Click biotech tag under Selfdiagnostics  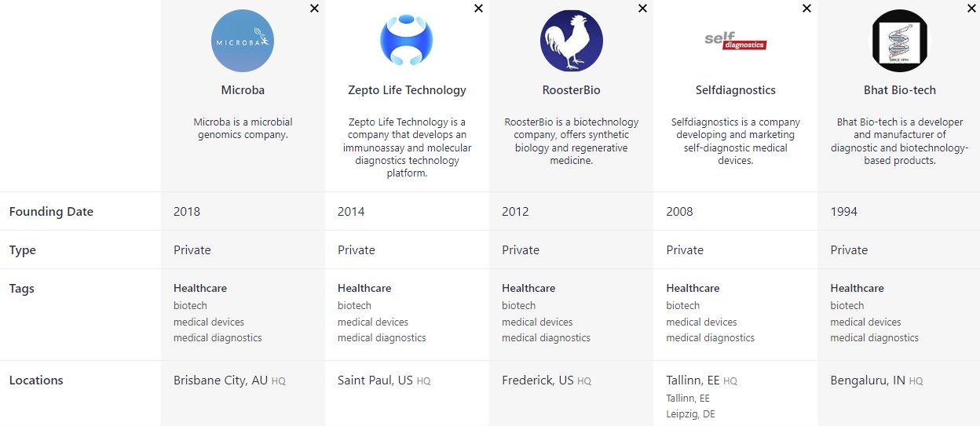[683, 306]
